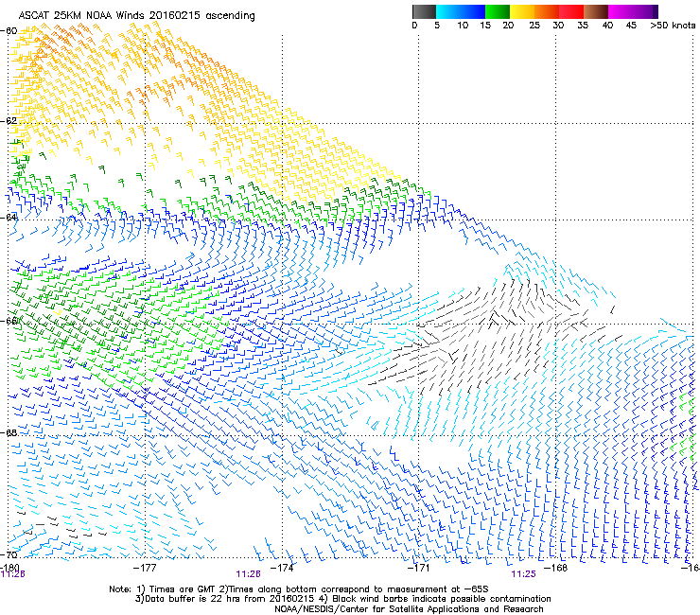Click the '-174' longitude axis label
This screenshot has width=700, height=615.
coord(282,568)
